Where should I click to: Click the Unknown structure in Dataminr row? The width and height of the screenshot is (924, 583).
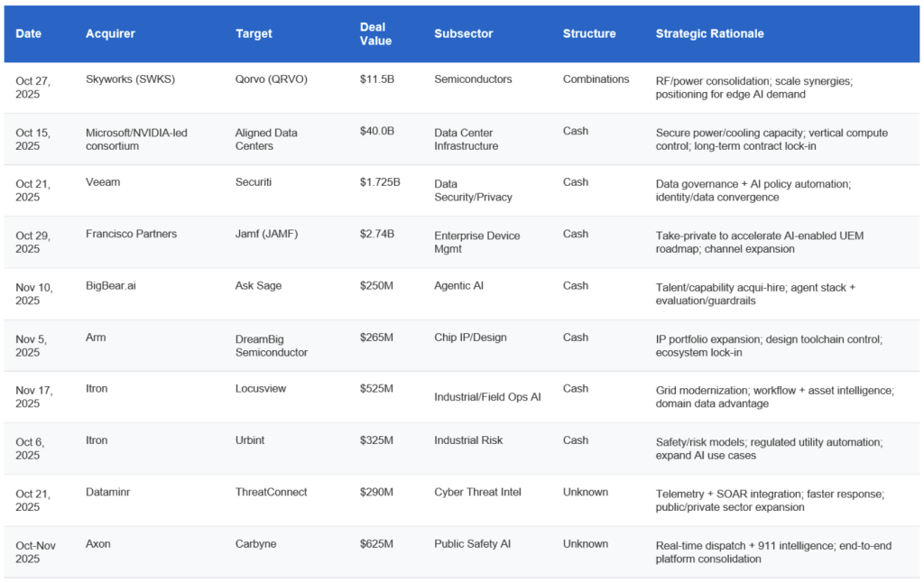585,492
